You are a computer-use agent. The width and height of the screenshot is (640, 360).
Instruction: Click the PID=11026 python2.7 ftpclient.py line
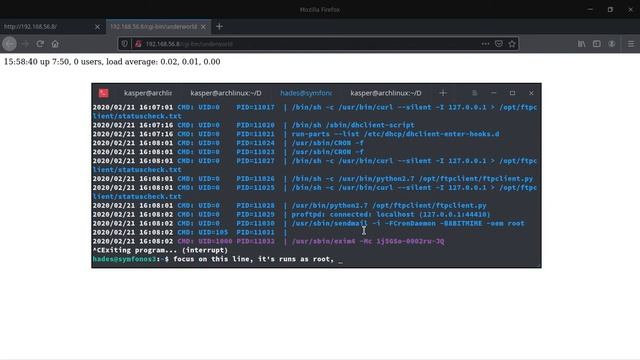(x=313, y=179)
